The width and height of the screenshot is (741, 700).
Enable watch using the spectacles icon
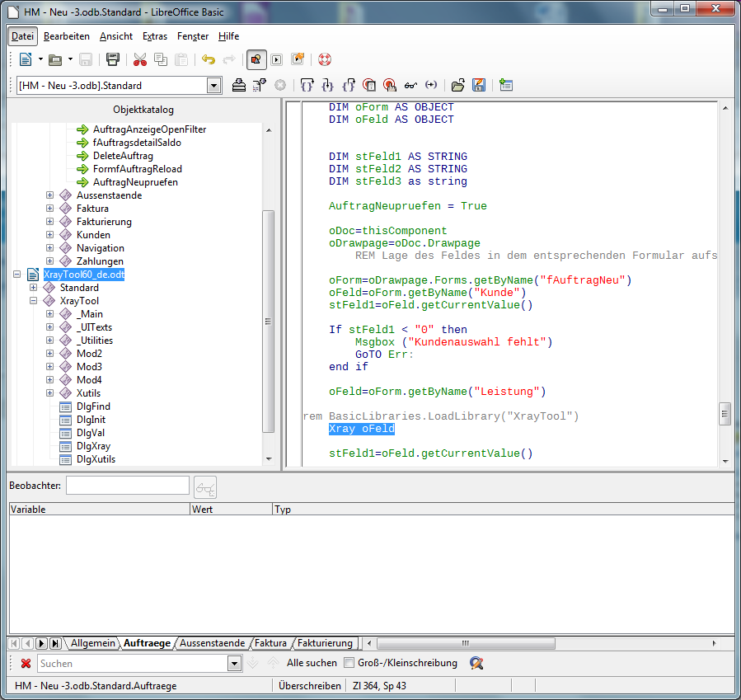pos(410,85)
